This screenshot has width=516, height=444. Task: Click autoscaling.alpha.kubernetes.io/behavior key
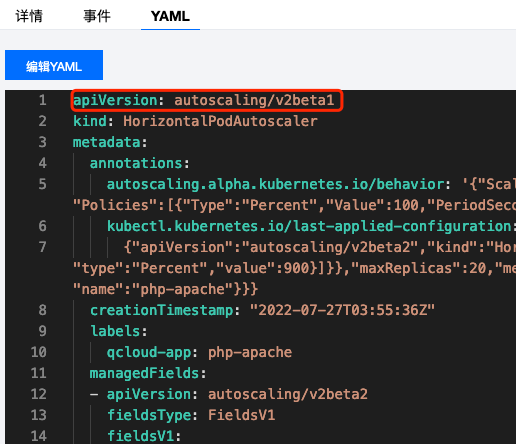click(275, 184)
